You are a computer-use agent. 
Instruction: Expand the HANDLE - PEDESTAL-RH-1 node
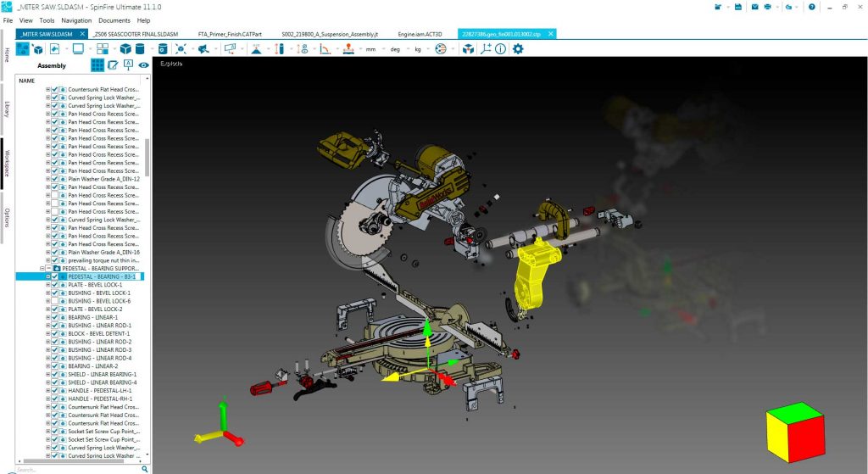point(48,399)
